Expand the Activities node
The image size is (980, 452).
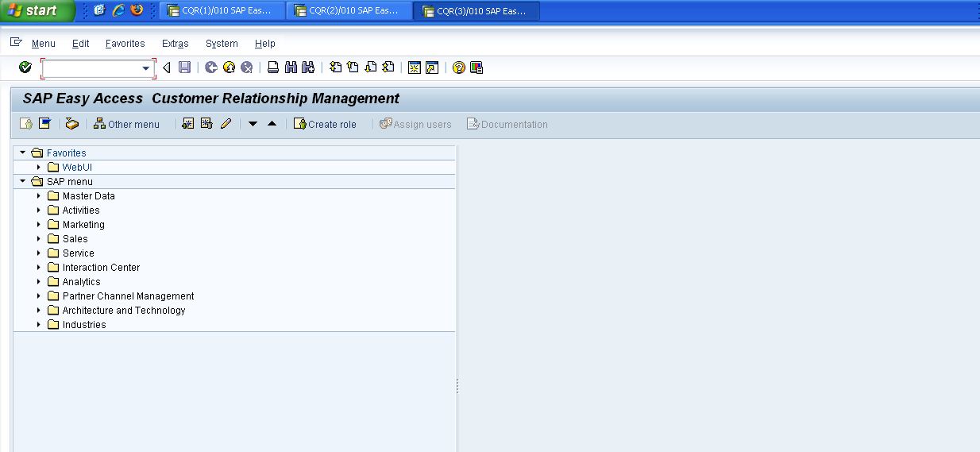pyautogui.click(x=39, y=210)
